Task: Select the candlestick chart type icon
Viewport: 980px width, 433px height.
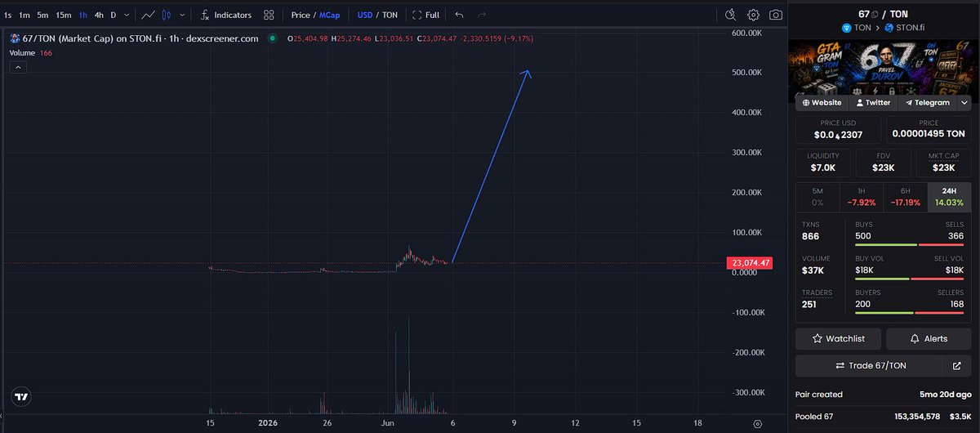Action: 167,15
